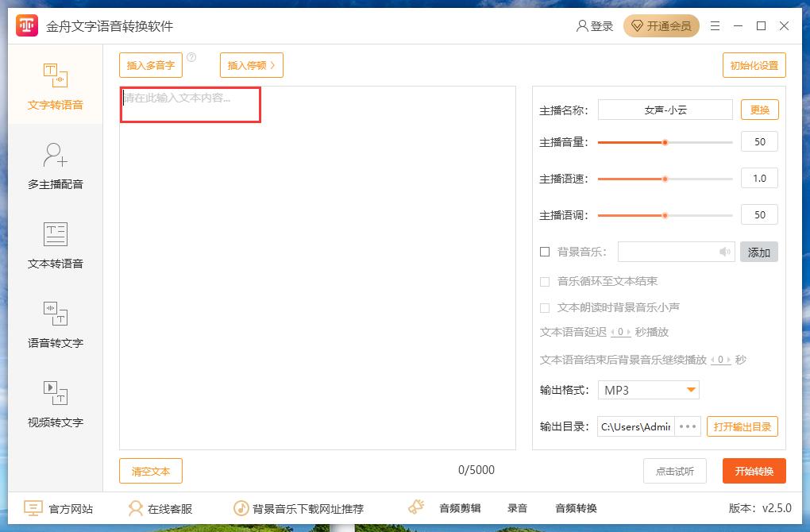Decrease the 文本语音延迟 seconds left arrow
This screenshot has height=532, width=810.
pyautogui.click(x=613, y=332)
